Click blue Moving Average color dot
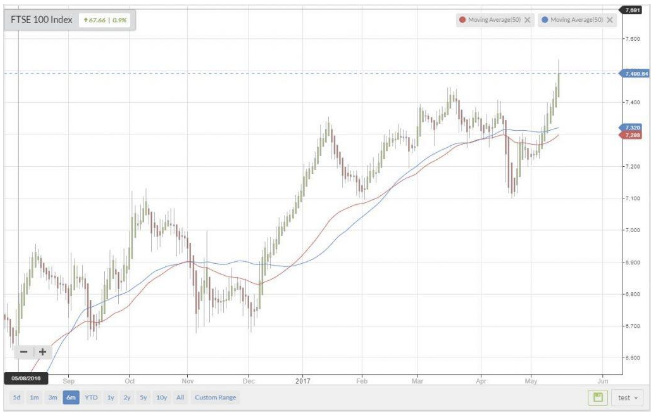Screen dimensions: 654x415 544,20
